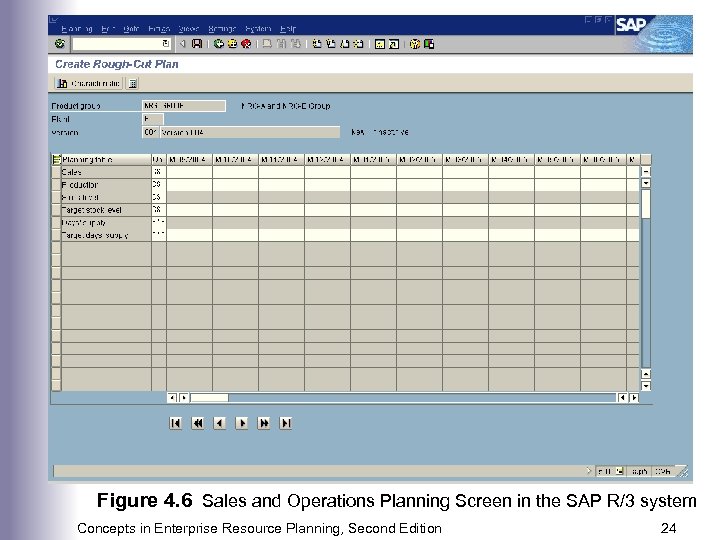Click the Next Page toolbar icon
720x540 pixels.
tap(344, 44)
